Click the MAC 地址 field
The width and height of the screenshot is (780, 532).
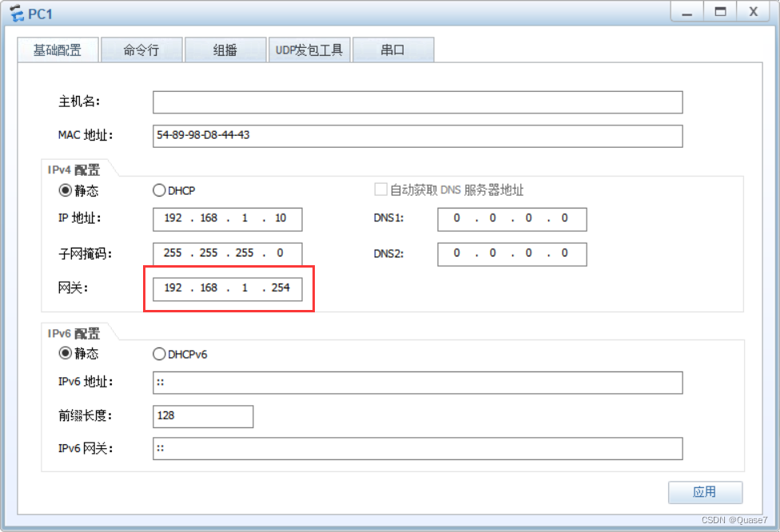[x=417, y=136]
